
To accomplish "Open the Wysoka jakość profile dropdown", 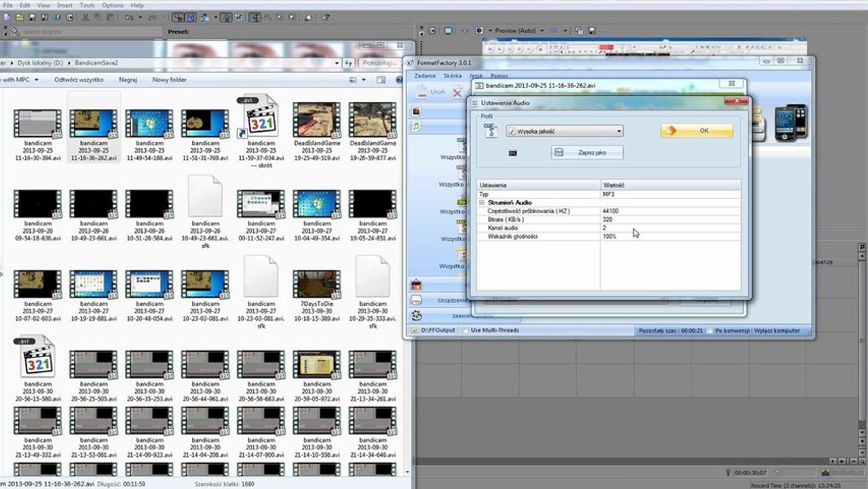I will point(564,130).
